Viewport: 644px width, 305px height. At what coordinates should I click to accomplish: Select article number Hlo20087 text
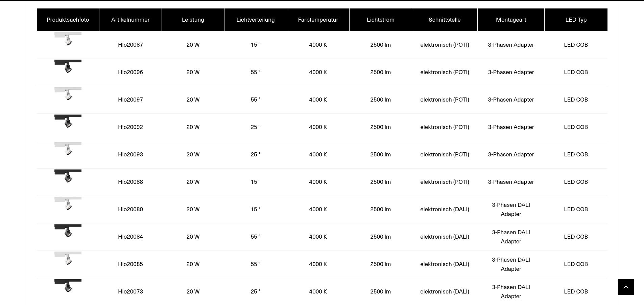pyautogui.click(x=130, y=45)
